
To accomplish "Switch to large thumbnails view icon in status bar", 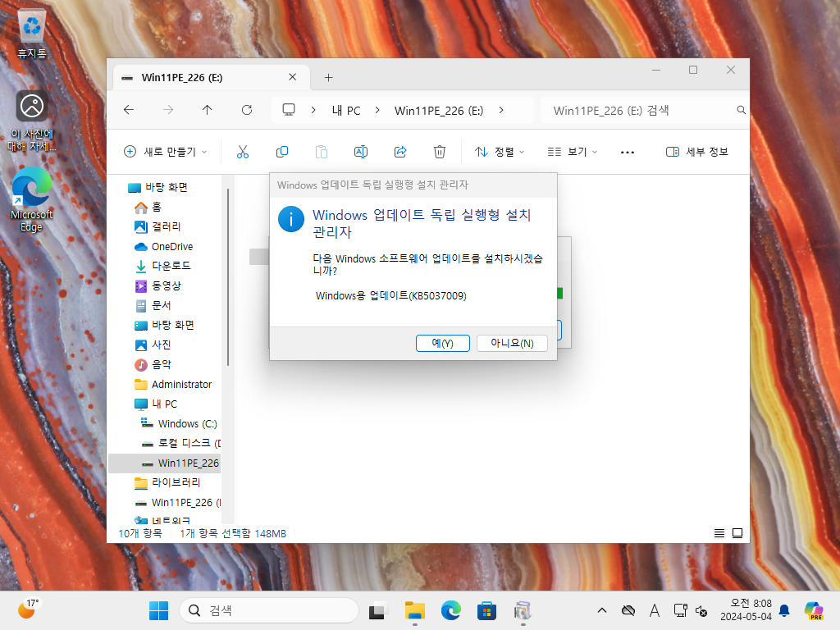I will [737, 533].
